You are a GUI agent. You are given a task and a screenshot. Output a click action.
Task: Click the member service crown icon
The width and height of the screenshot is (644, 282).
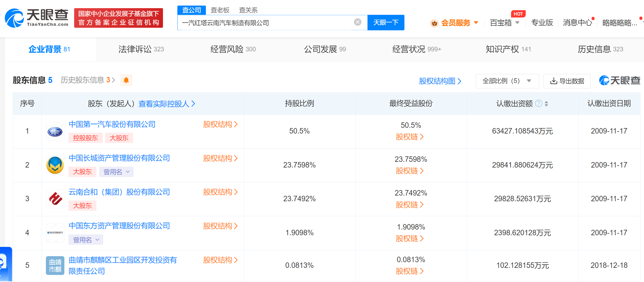(435, 23)
